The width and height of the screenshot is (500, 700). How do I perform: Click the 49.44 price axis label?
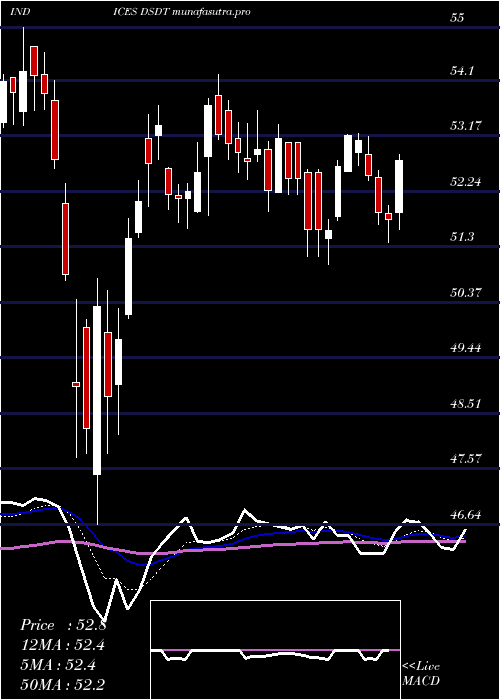pyautogui.click(x=466, y=347)
